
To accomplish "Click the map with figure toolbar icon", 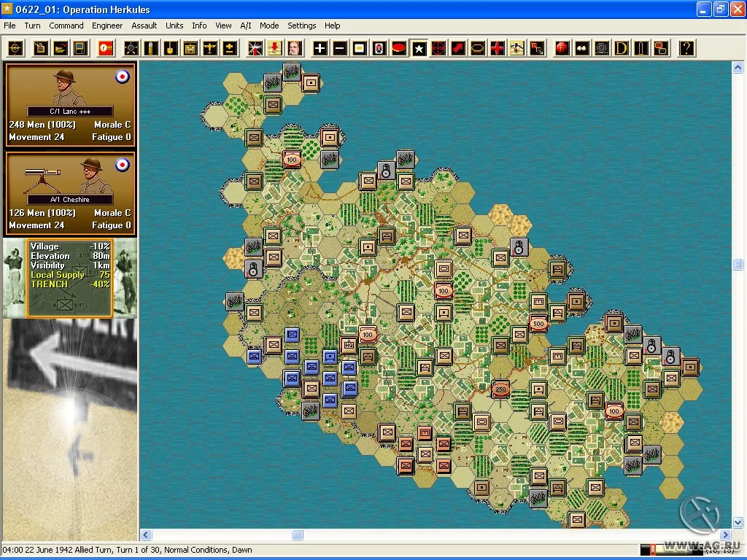I will pyautogui.click(x=517, y=48).
